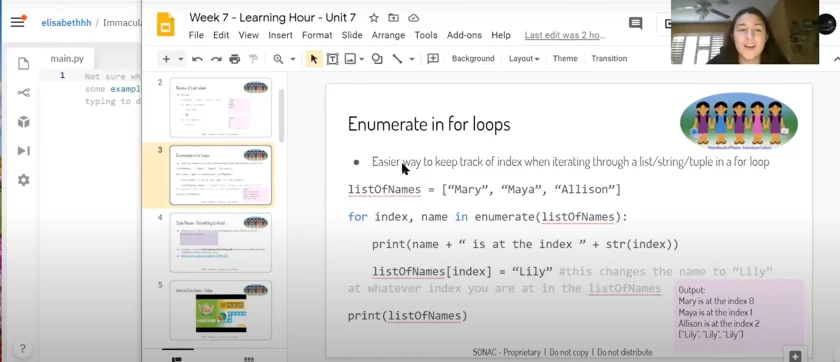Click the Background button
Screen dimensions: 840x362
tap(473, 59)
